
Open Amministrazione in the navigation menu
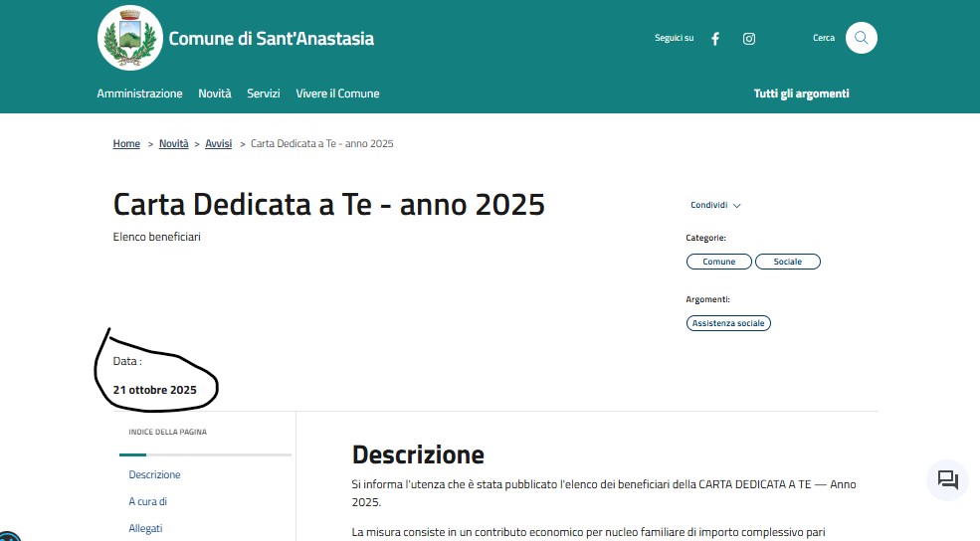(x=139, y=93)
